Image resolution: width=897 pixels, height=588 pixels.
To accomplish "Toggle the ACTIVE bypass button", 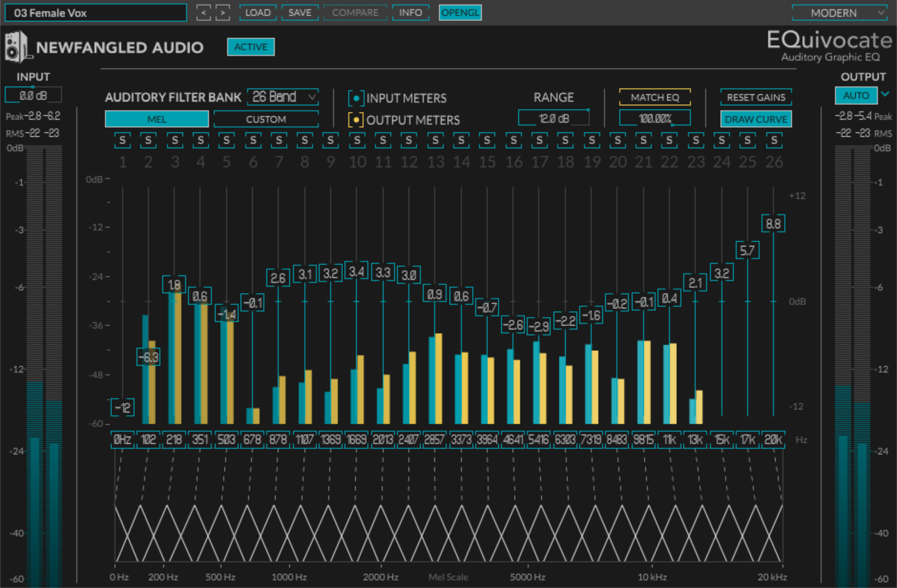I will coord(251,47).
